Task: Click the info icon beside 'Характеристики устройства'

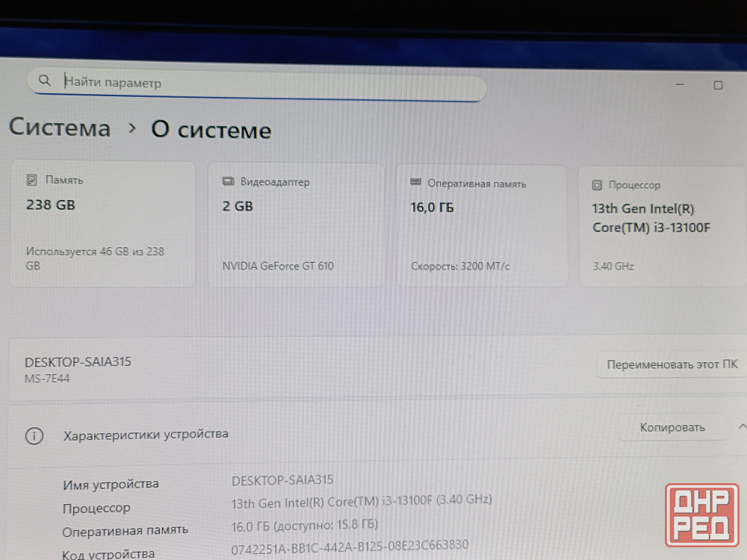Action: pos(34,436)
